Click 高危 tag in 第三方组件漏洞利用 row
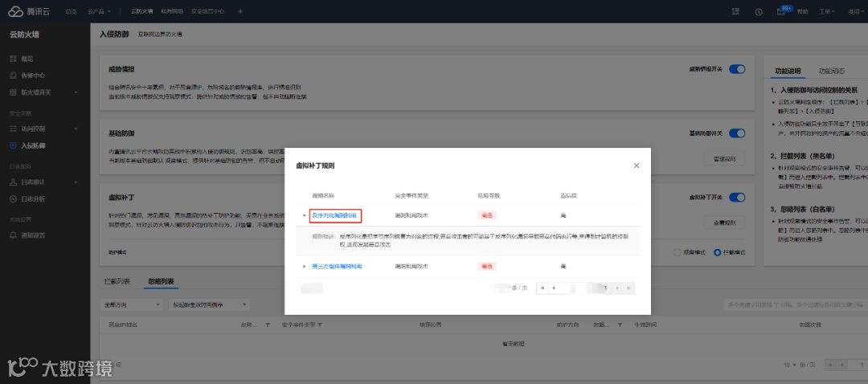This screenshot has height=384, width=868. click(x=487, y=266)
